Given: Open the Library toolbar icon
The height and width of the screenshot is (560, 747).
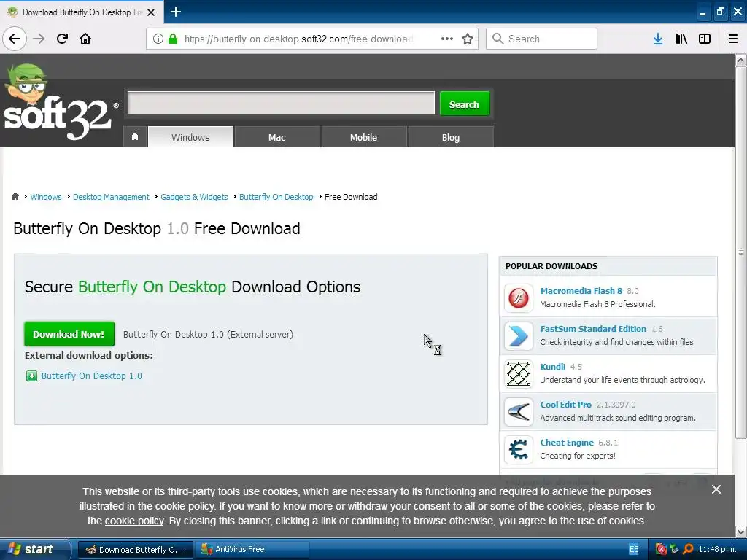Looking at the screenshot, I should point(681,39).
